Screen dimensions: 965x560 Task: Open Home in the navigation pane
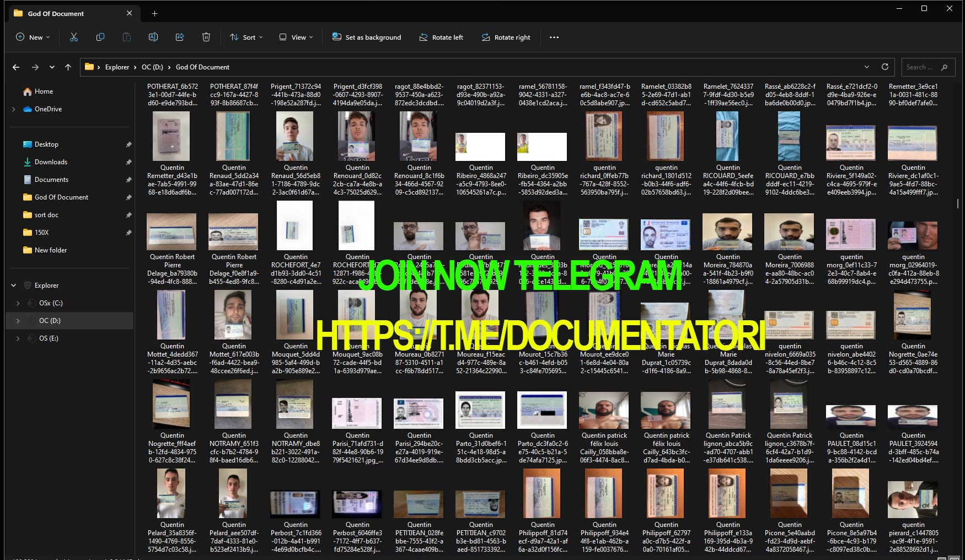point(44,91)
